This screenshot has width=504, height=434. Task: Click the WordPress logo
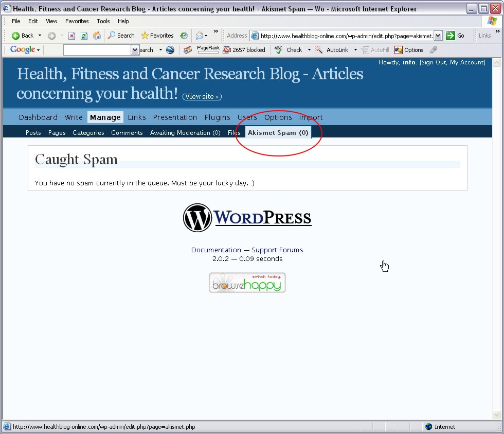[247, 217]
